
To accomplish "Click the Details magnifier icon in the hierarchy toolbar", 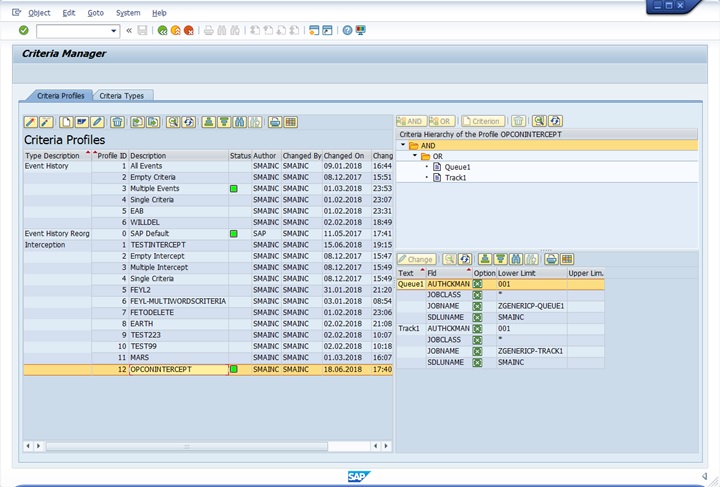I will pos(540,121).
